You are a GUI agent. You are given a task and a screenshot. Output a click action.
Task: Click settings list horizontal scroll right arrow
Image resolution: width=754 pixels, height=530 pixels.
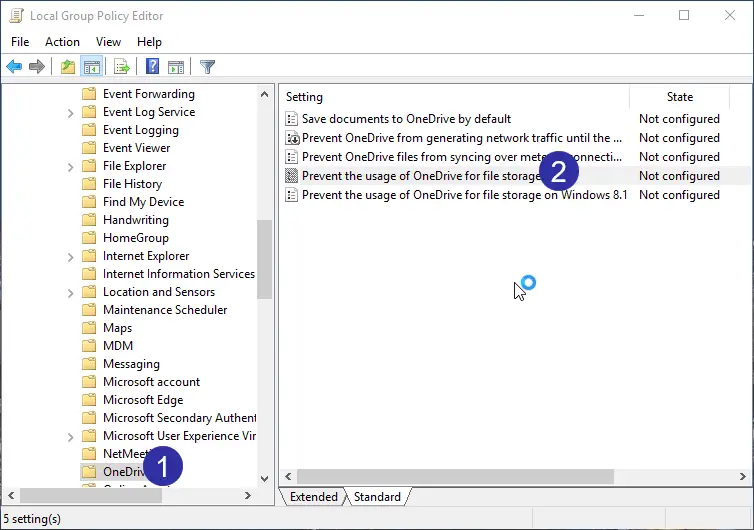(x=742, y=477)
